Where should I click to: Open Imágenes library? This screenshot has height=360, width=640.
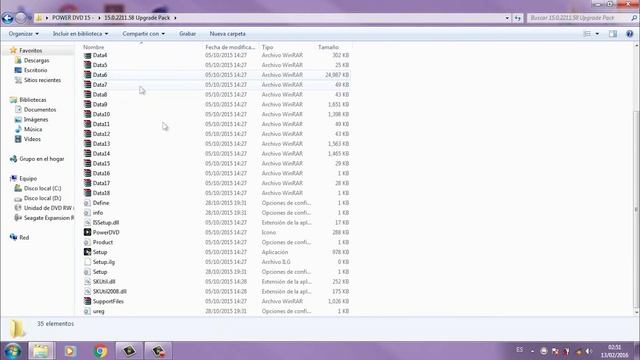(36, 119)
